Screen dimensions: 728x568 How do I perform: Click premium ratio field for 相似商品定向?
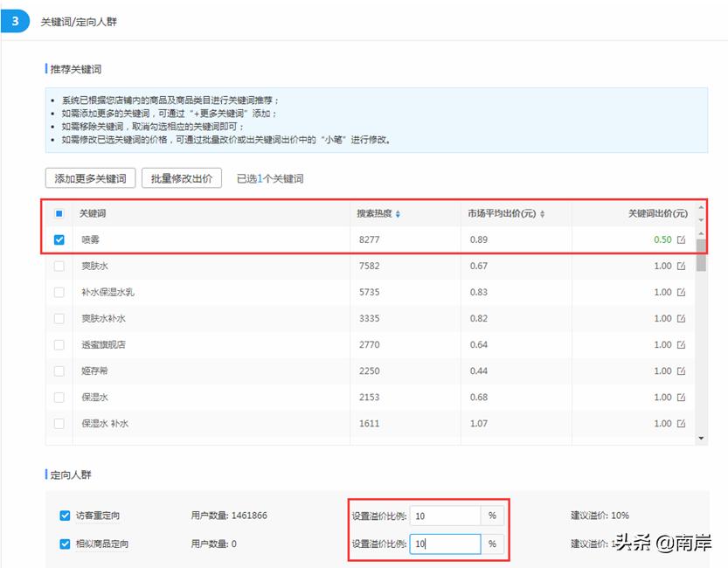coord(445,544)
